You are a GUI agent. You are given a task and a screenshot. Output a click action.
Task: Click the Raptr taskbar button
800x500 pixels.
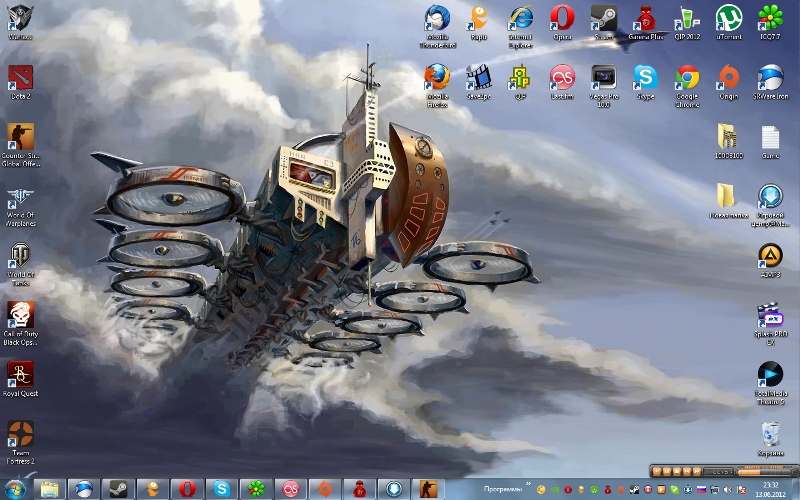pos(153,489)
